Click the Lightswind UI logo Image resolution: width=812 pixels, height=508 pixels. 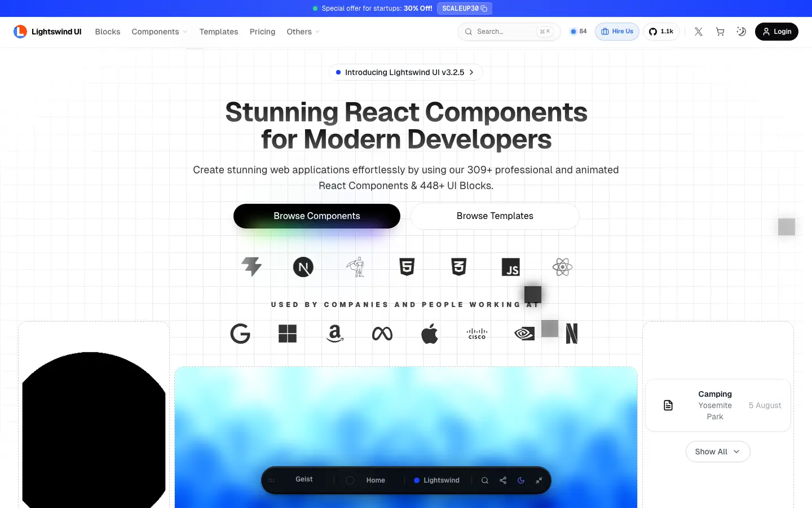(47, 32)
